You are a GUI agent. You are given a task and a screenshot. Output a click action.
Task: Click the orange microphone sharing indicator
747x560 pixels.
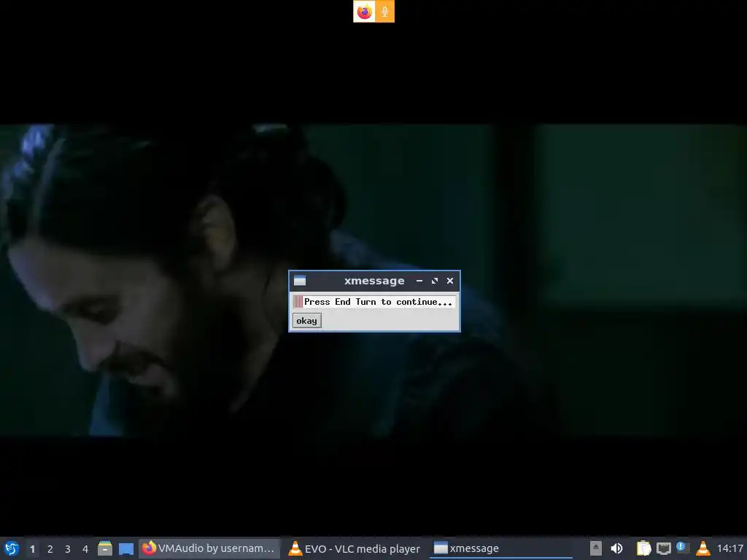384,12
